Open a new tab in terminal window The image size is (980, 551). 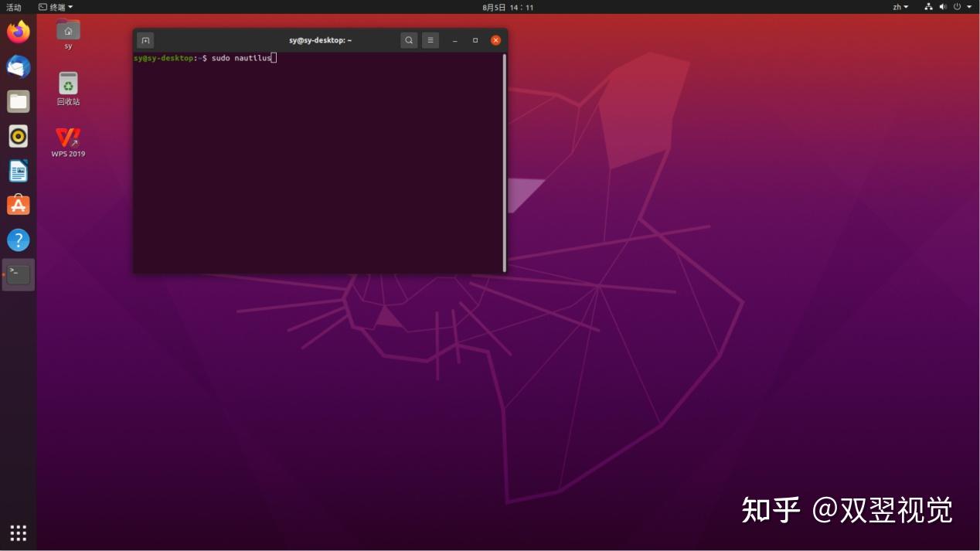145,40
